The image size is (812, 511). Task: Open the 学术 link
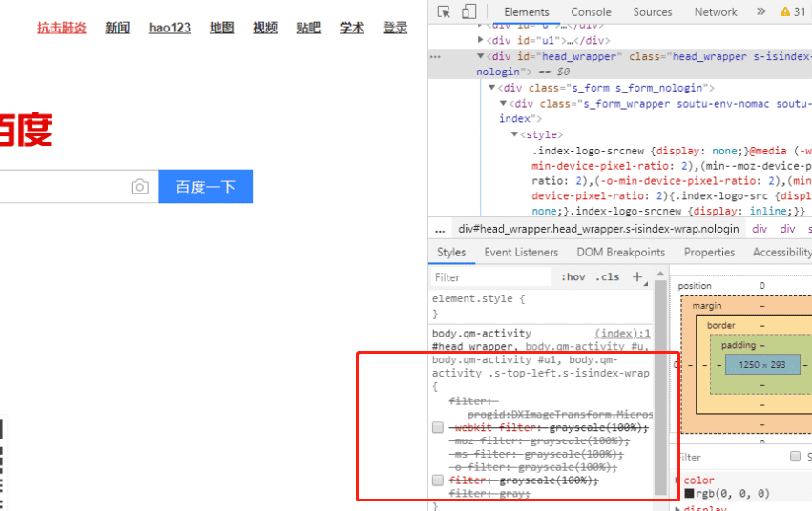pos(352,28)
